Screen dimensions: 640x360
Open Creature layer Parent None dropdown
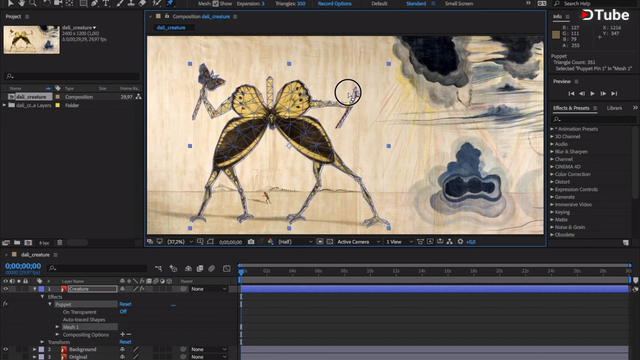[209, 289]
